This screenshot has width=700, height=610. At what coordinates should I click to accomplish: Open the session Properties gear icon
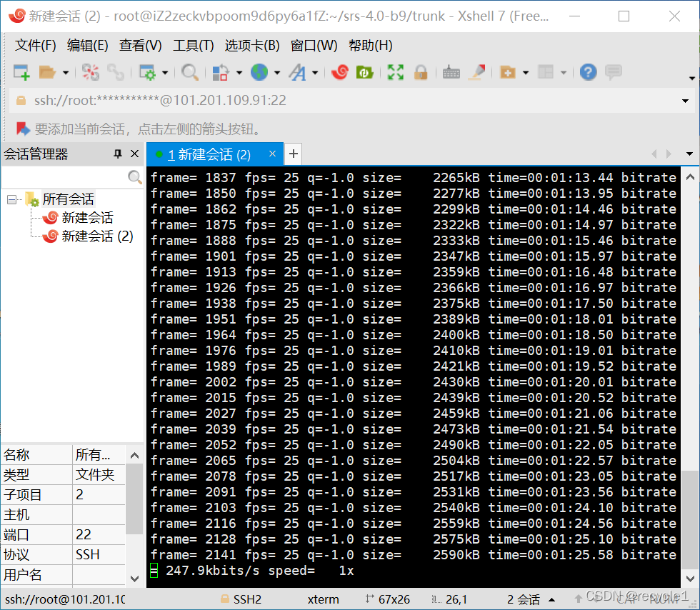pyautogui.click(x=147, y=72)
